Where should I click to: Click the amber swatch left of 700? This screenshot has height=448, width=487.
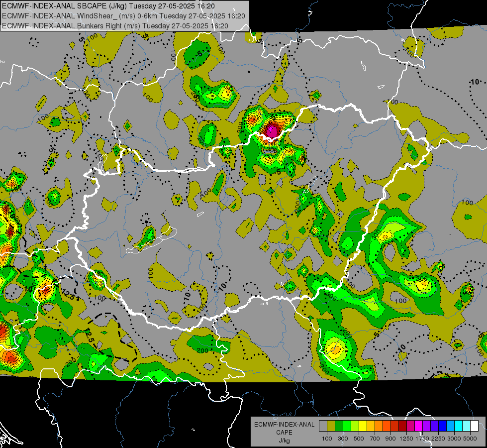point(371,426)
